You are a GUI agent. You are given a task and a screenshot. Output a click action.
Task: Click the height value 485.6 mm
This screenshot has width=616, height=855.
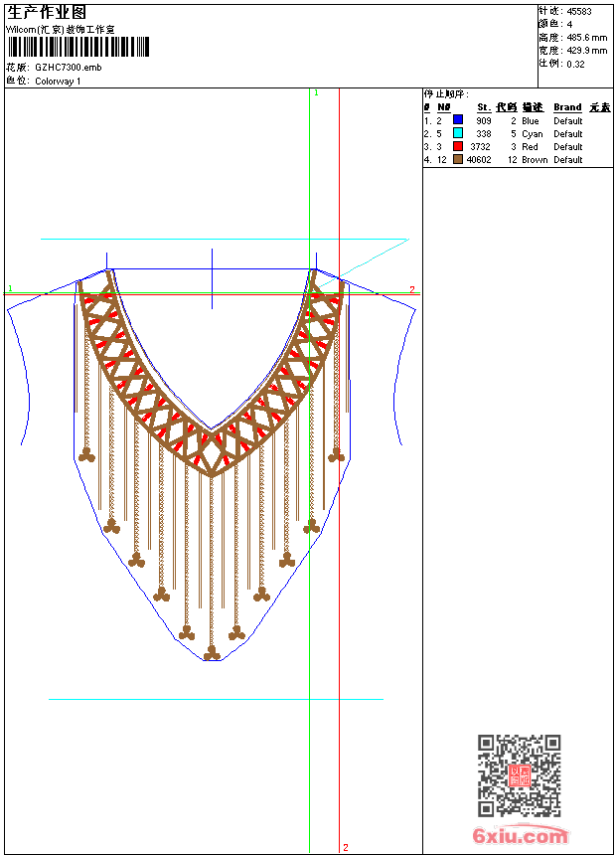click(x=586, y=37)
